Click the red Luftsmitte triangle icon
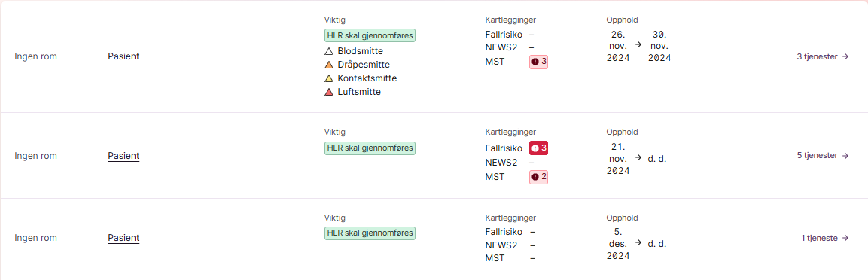This screenshot has width=868, height=280. pos(329,93)
